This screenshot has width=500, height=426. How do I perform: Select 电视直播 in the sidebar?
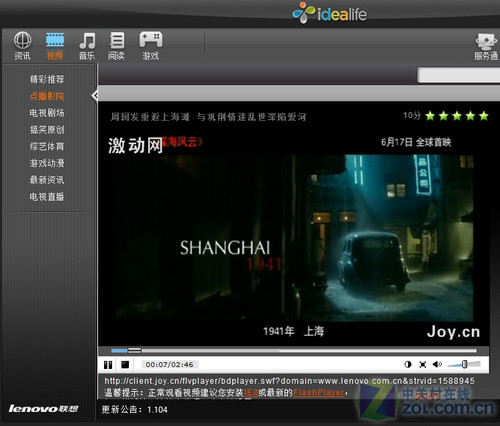(47, 197)
